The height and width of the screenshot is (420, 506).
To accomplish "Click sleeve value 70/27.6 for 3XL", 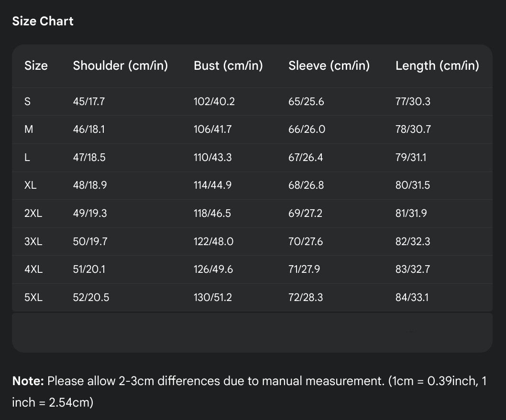I will [305, 241].
